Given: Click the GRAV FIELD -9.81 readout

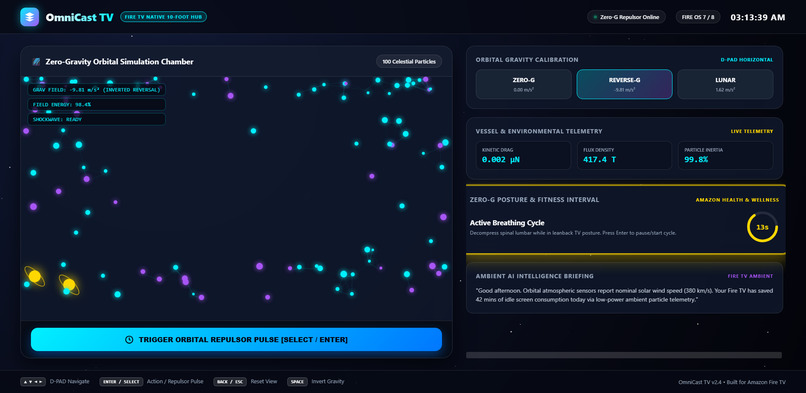Looking at the screenshot, I should coord(96,90).
